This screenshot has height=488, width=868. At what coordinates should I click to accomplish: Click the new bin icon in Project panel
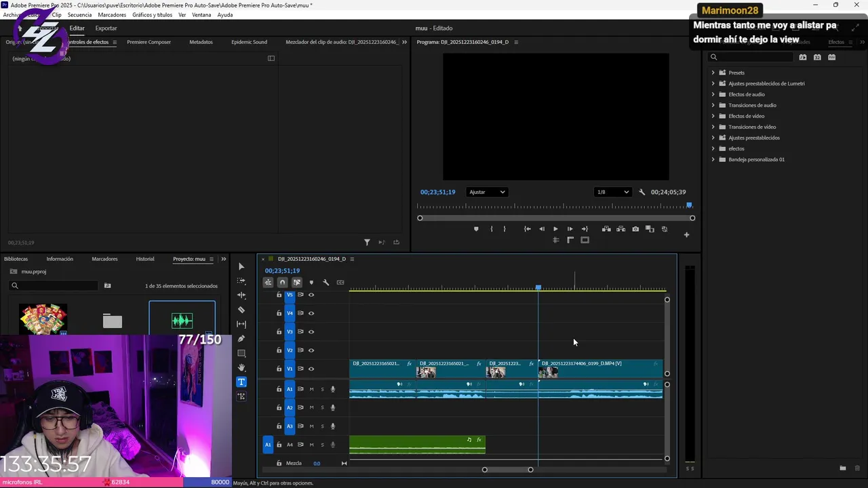(107, 286)
